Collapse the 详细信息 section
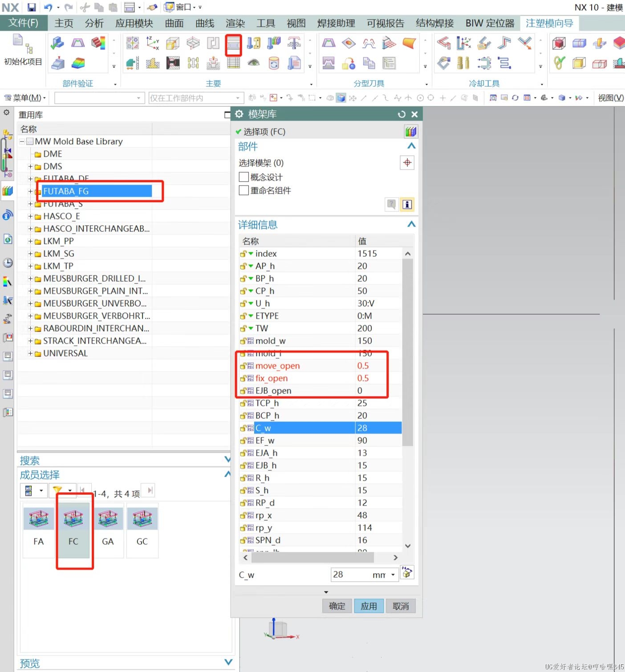 [x=411, y=224]
